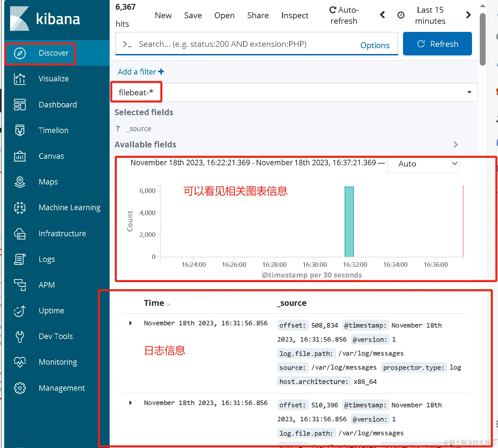
Task: Select Visualize label in sidebar
Action: [x=54, y=79]
